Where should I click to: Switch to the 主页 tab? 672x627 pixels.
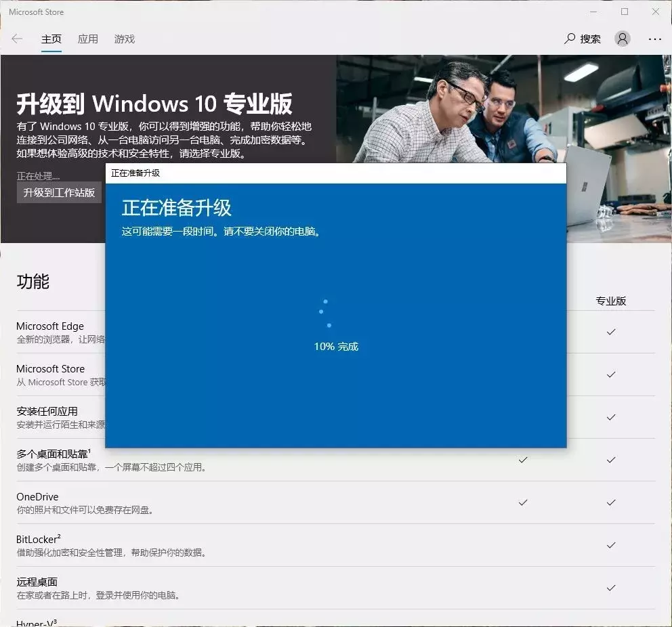[x=51, y=39]
